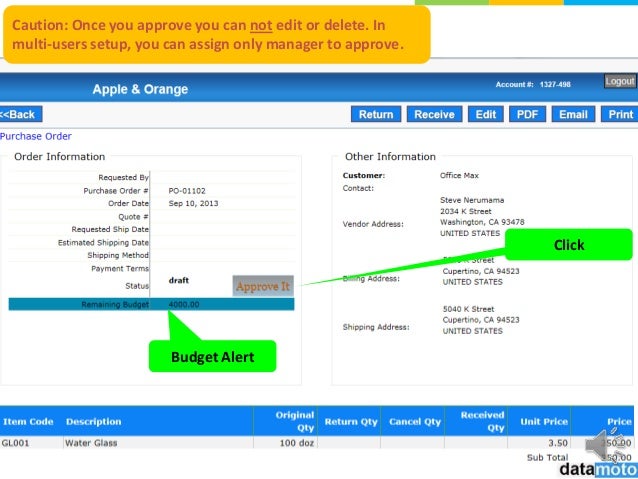Click the Vendor Address label

coord(373,224)
